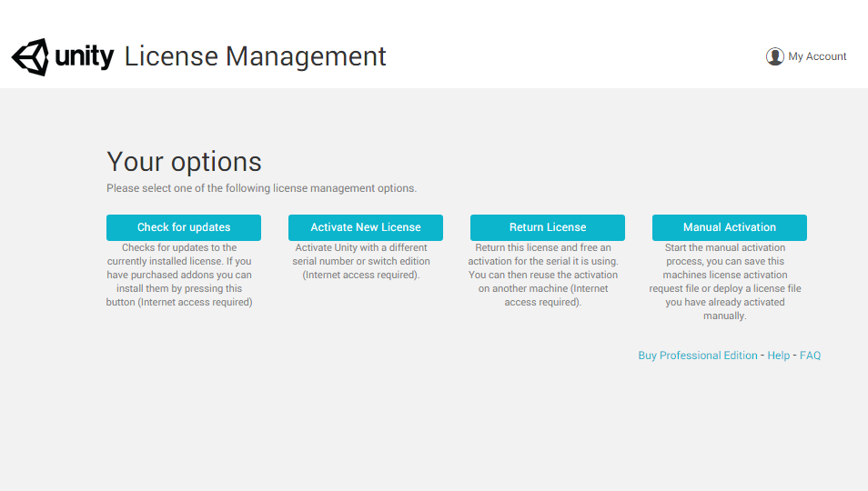Visit the FAQ link

(810, 356)
